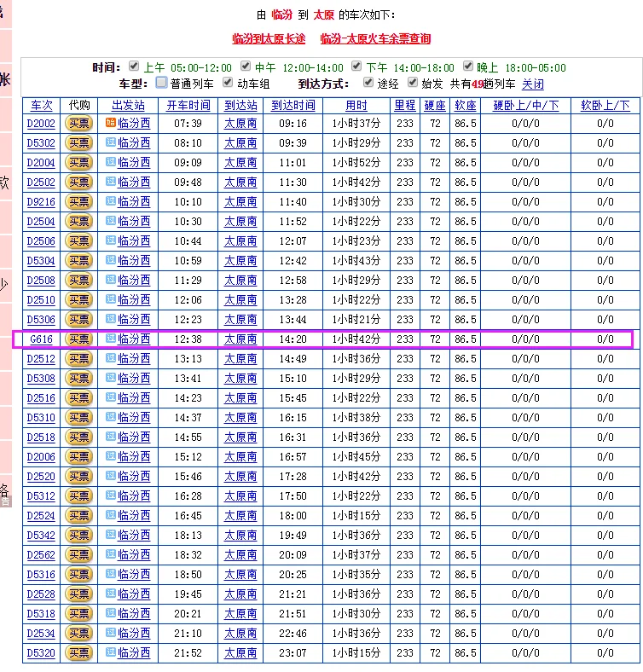This screenshot has height=672, width=643.
Task: Uncheck the 晚上 18:00-05:00 time filter
Action: tap(468, 66)
